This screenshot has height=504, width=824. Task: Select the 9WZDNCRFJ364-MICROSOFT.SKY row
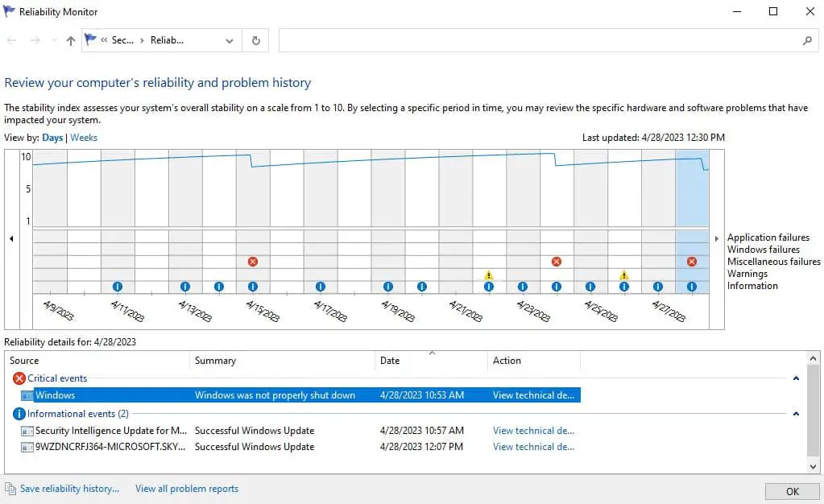tap(300, 447)
